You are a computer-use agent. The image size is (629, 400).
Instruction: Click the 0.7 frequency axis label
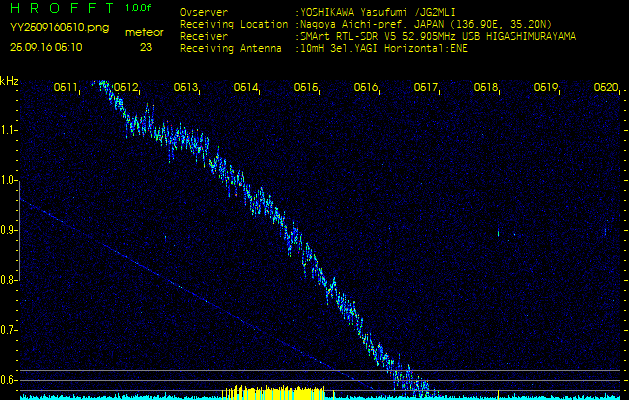pos(9,329)
